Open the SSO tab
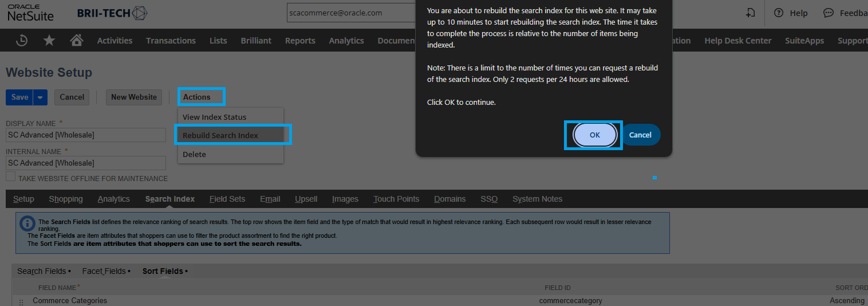 point(489,199)
